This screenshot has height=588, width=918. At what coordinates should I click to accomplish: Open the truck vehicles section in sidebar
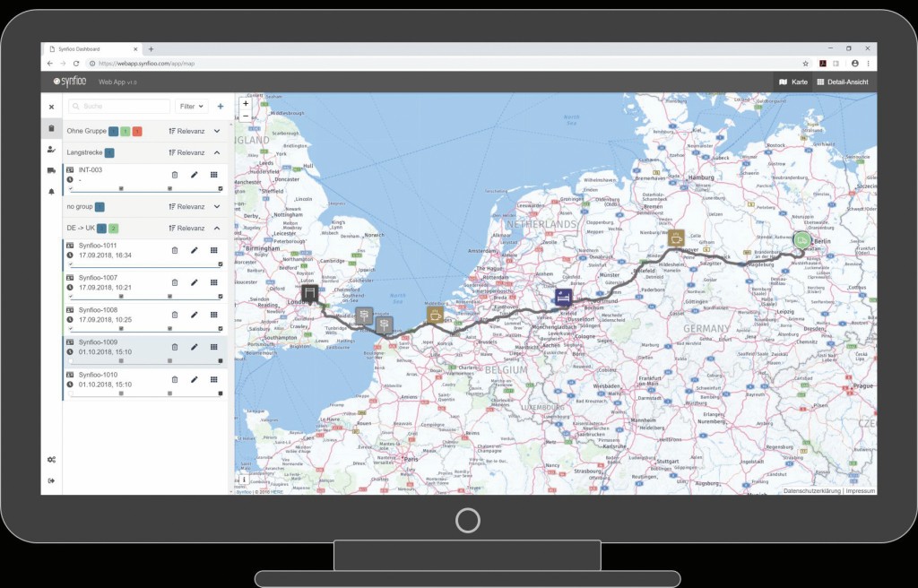51,170
